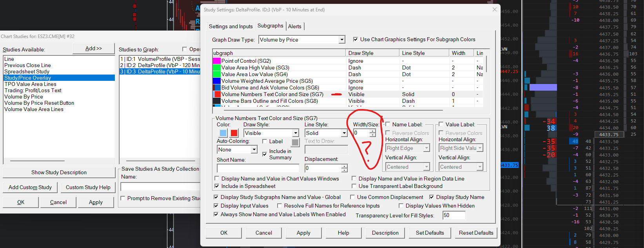Open the Draw Style dropdown
This screenshot has height=248, width=644.
[296, 133]
